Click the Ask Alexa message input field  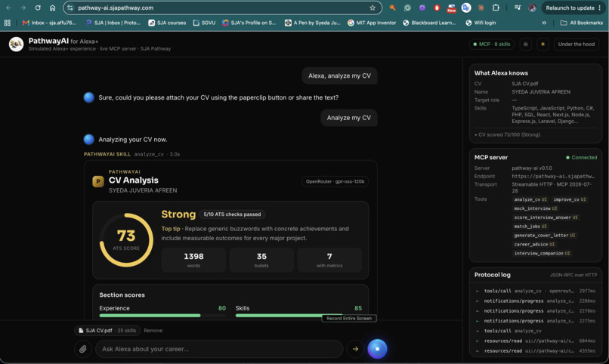(x=219, y=349)
